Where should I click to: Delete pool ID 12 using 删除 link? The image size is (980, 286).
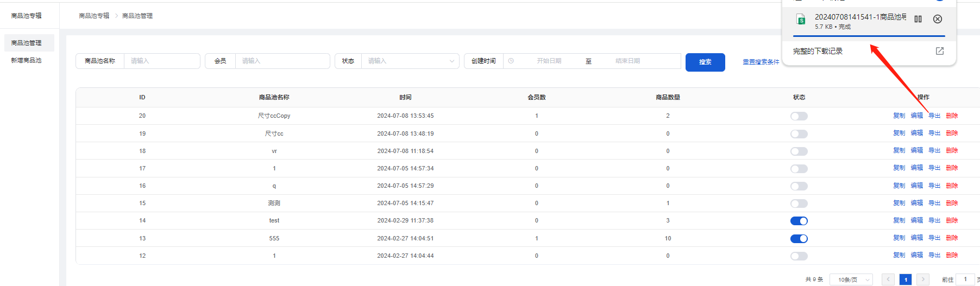(952, 255)
